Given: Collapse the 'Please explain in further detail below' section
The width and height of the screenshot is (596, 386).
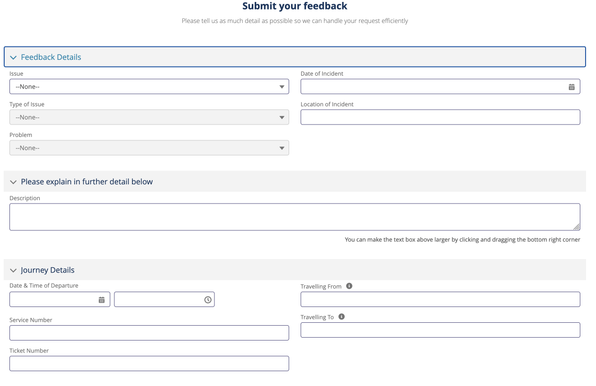Looking at the screenshot, I should click(295, 182).
